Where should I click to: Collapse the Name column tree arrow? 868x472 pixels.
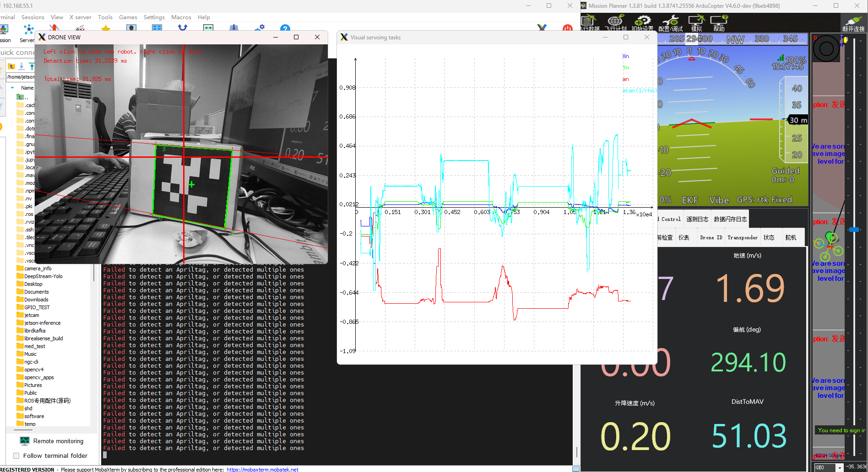coord(12,88)
